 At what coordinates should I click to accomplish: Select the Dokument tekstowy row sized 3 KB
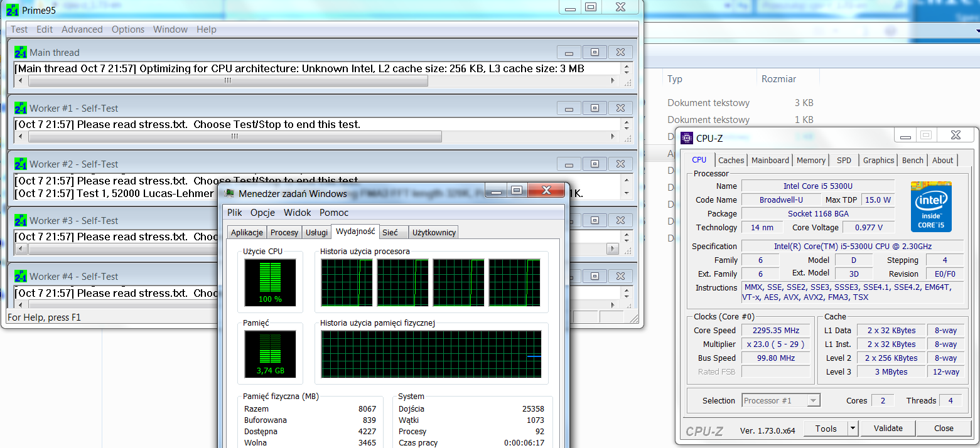click(741, 103)
